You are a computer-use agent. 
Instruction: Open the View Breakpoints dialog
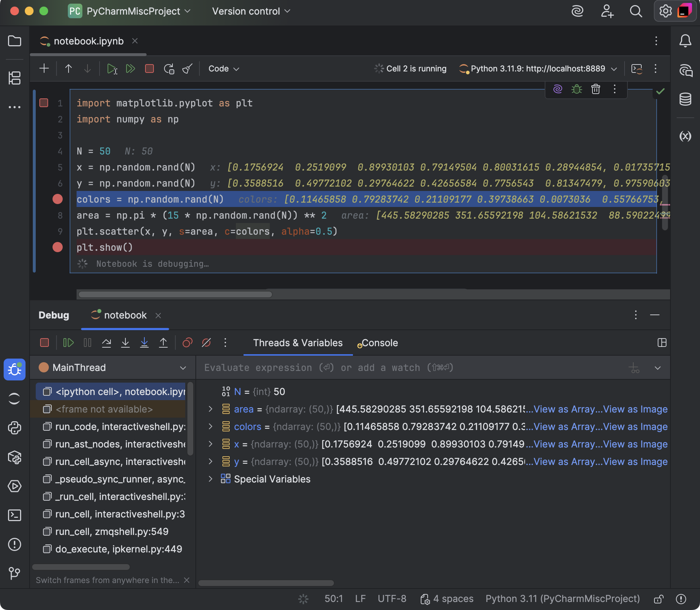(187, 343)
